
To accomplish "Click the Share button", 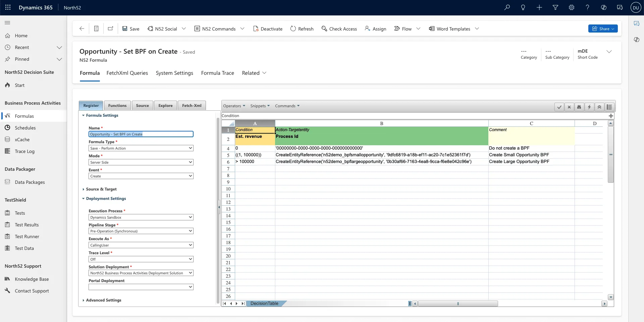I will (603, 29).
